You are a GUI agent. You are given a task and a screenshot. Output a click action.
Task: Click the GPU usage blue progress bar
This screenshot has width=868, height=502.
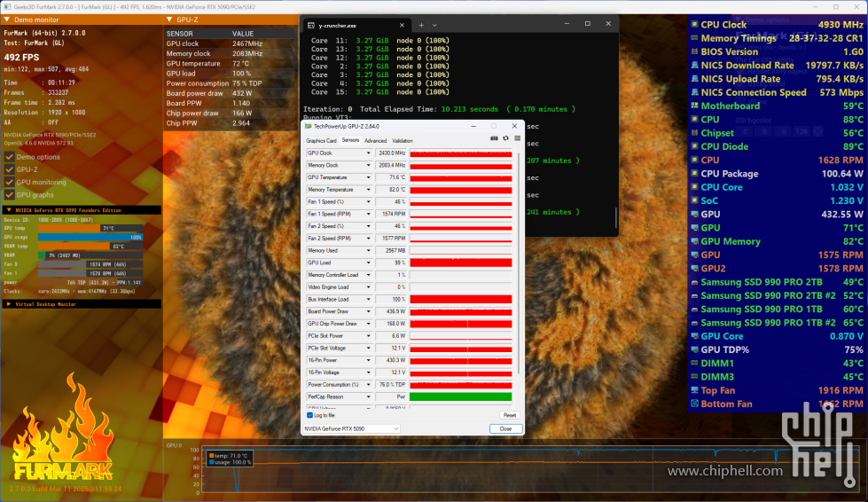90,238
